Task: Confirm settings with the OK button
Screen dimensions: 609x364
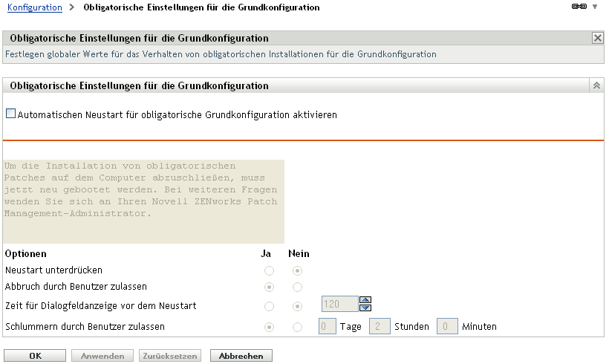Action: (x=35, y=356)
